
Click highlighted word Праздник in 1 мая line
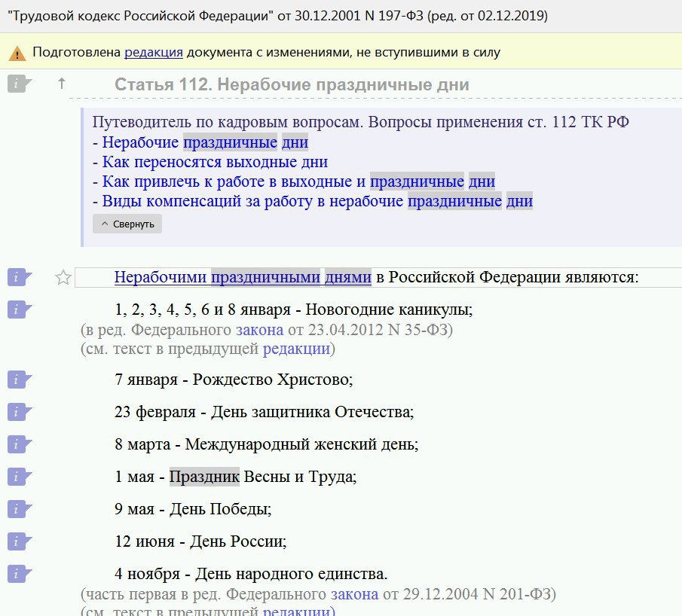[204, 477]
